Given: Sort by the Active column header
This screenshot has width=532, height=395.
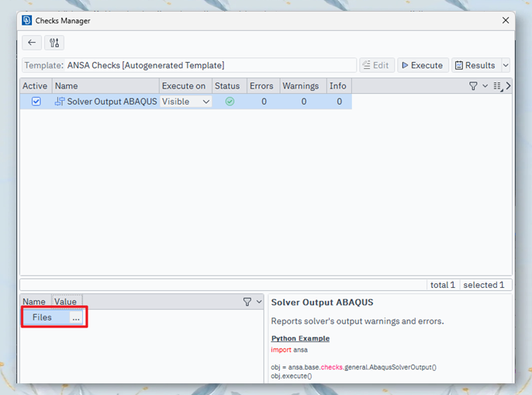Looking at the screenshot, I should click(36, 86).
